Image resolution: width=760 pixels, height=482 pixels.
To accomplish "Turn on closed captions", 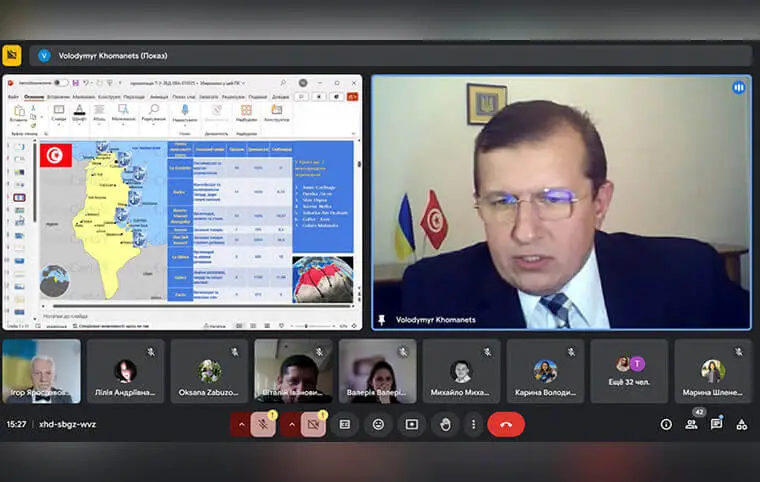I will 345,424.
